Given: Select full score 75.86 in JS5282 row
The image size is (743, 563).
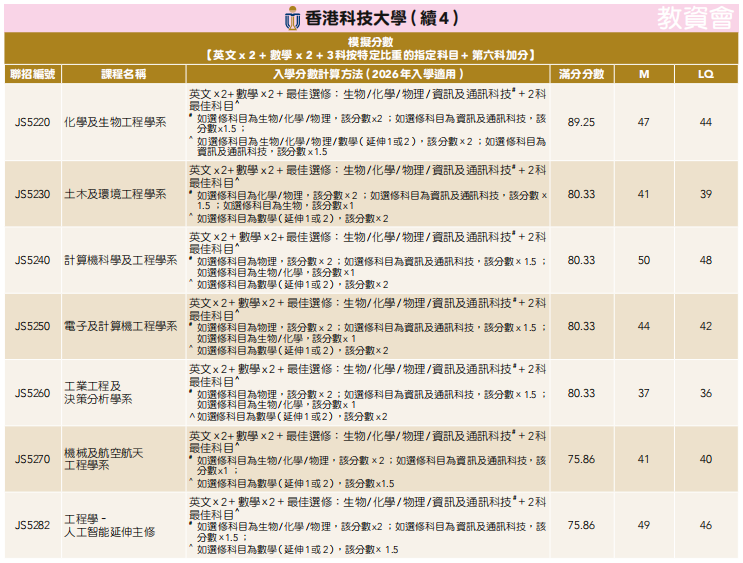Looking at the screenshot, I should [x=581, y=525].
